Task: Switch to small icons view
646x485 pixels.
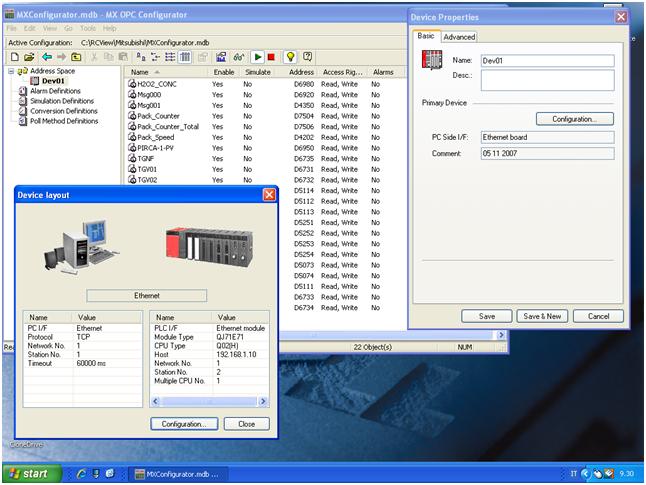Action: pos(155,57)
